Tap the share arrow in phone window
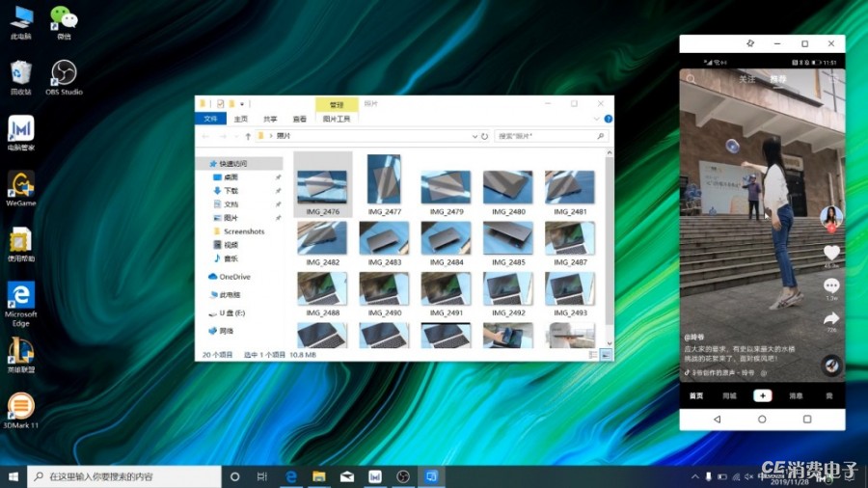This screenshot has width=868, height=488. pyautogui.click(x=831, y=318)
